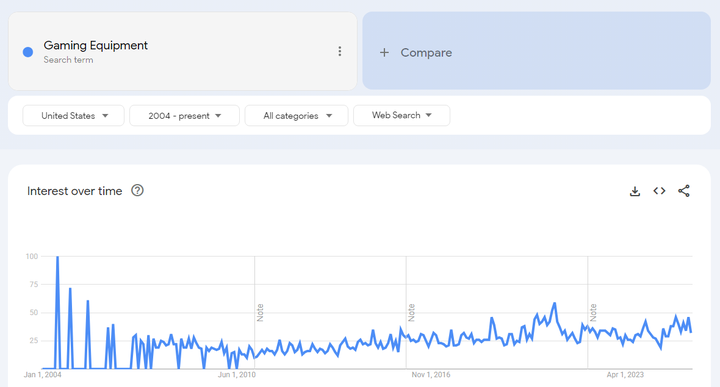Image resolution: width=720 pixels, height=387 pixels.
Task: Change the 2004 - present time range
Action: [185, 116]
